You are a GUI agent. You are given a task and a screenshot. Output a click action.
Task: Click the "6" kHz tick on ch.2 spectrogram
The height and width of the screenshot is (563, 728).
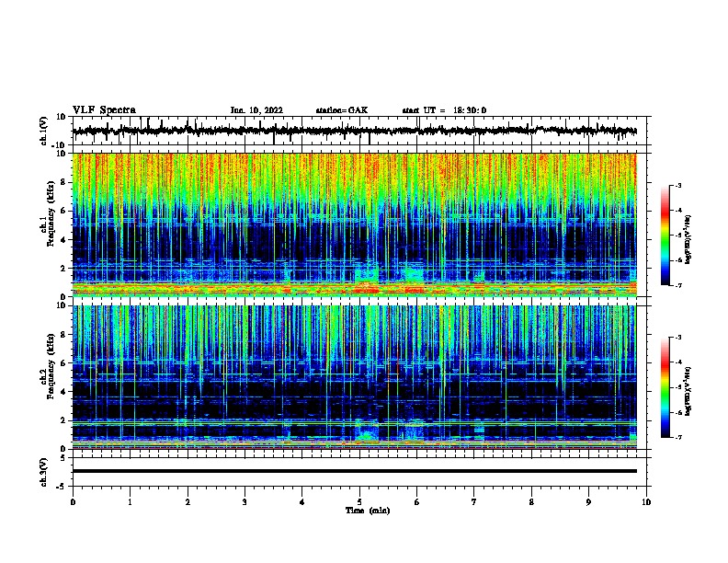pyautogui.click(x=63, y=363)
